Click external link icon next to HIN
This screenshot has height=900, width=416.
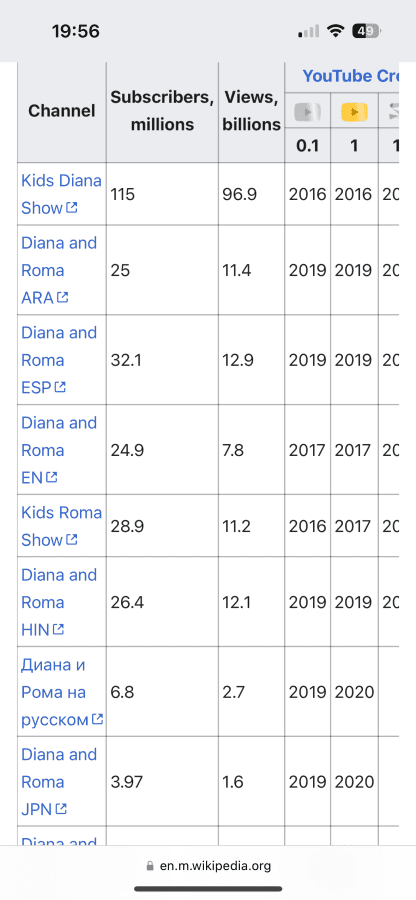[x=59, y=630]
